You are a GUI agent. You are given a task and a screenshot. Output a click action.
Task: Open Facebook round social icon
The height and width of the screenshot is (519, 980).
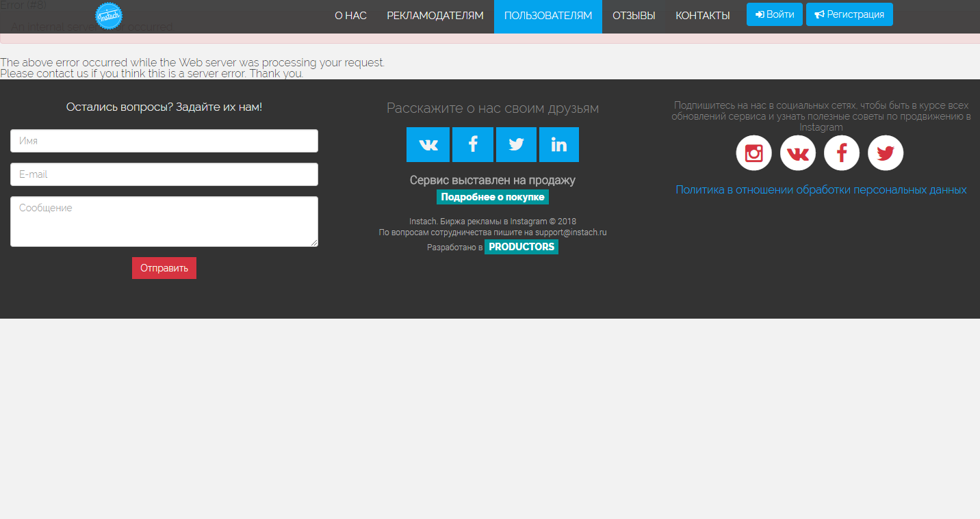click(841, 152)
